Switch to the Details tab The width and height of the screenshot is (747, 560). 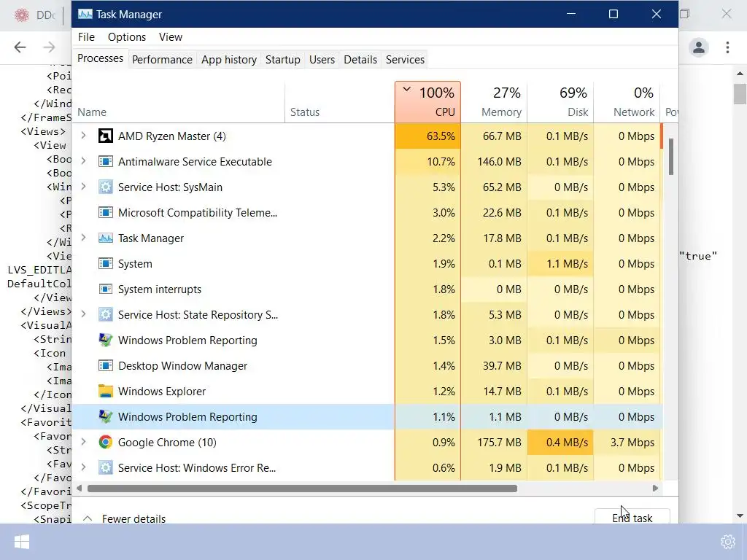coord(360,60)
